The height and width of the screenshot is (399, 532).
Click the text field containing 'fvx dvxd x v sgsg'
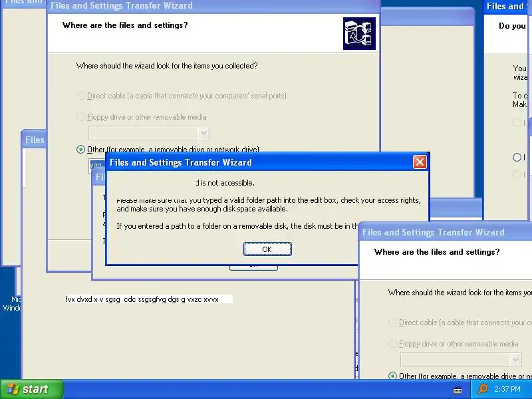(148, 299)
